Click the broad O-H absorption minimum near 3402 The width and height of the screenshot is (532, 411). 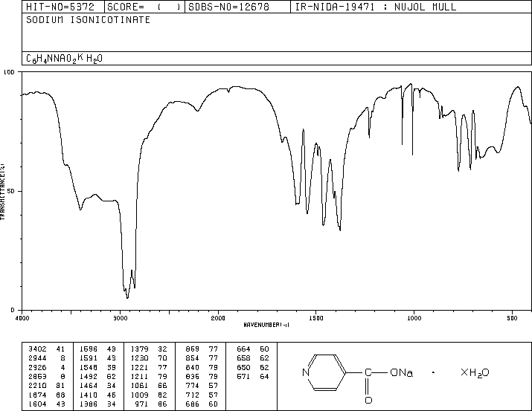coord(80,209)
